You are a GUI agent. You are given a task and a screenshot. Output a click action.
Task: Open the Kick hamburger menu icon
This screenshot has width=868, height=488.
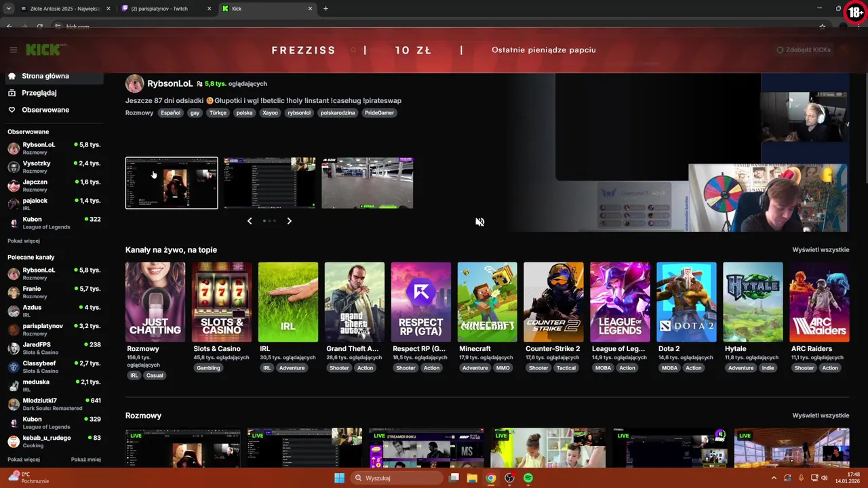pyautogui.click(x=13, y=49)
